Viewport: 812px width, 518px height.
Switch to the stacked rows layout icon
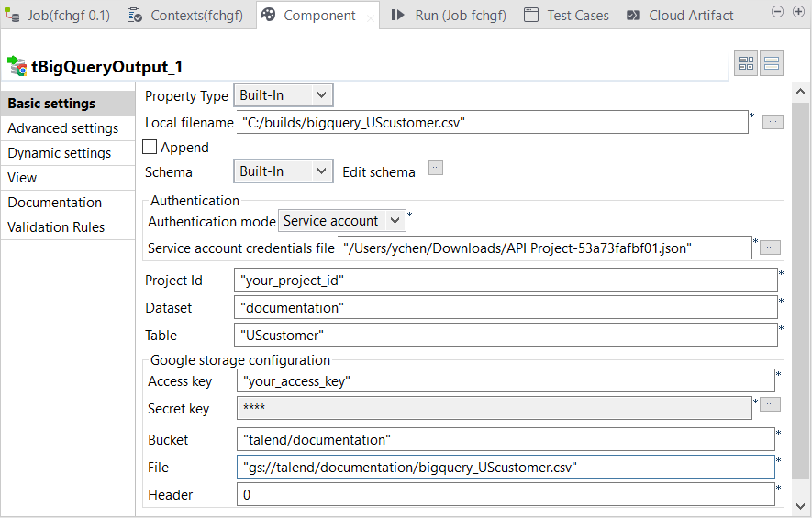[x=772, y=63]
